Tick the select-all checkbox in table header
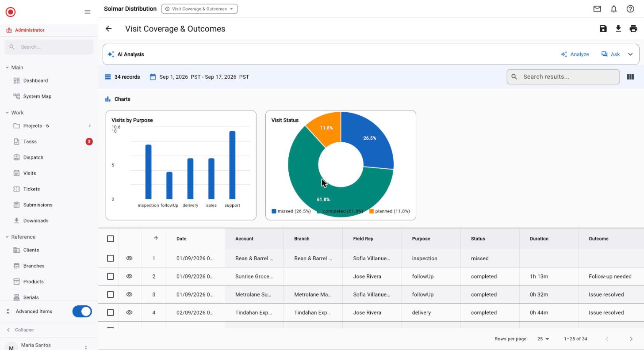 (111, 239)
